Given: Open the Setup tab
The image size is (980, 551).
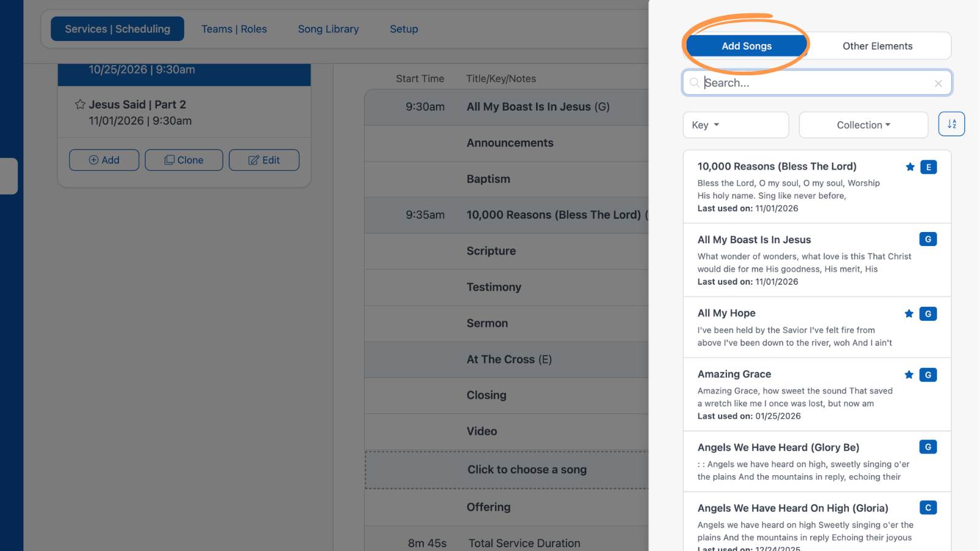Looking at the screenshot, I should coord(404,29).
